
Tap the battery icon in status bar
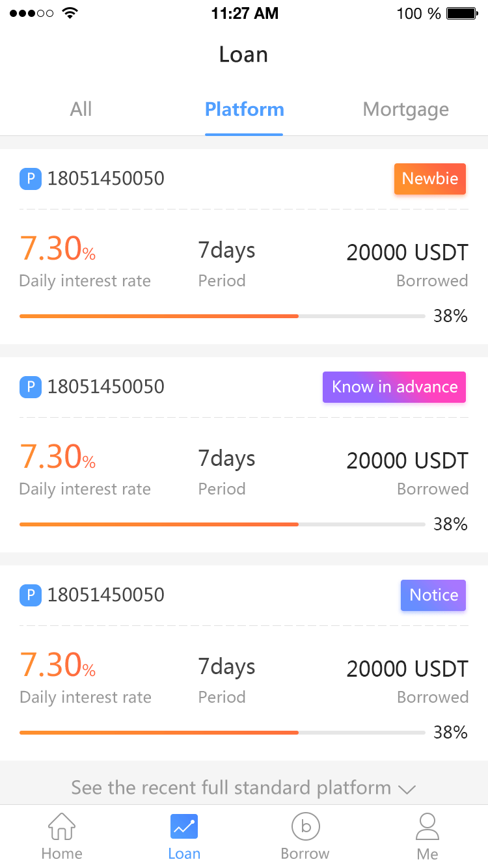463,14
